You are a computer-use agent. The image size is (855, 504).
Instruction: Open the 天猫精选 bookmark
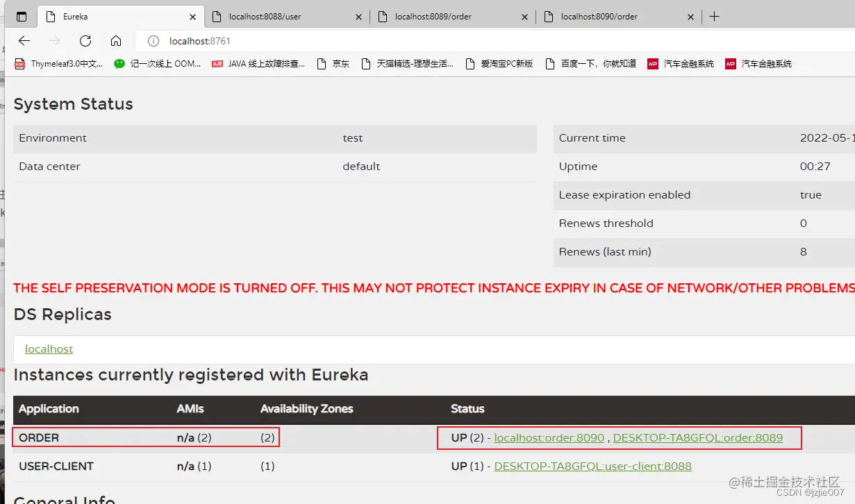[x=407, y=64]
